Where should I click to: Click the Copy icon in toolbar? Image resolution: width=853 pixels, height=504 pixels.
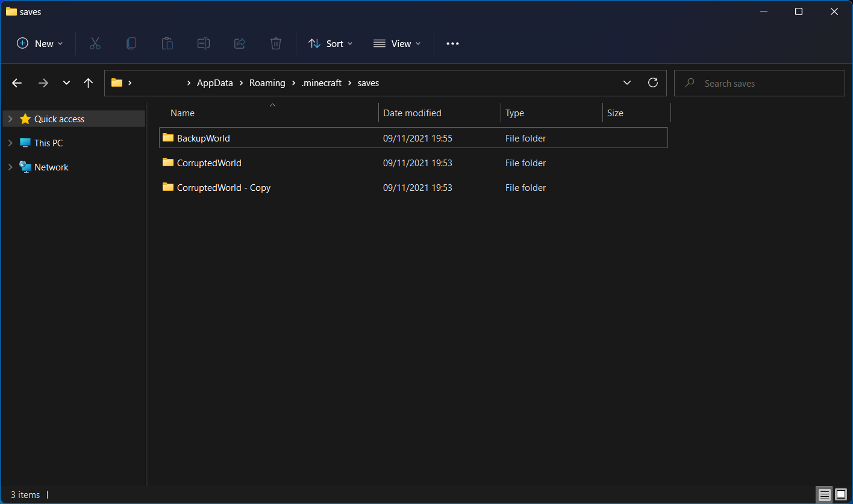coord(131,43)
